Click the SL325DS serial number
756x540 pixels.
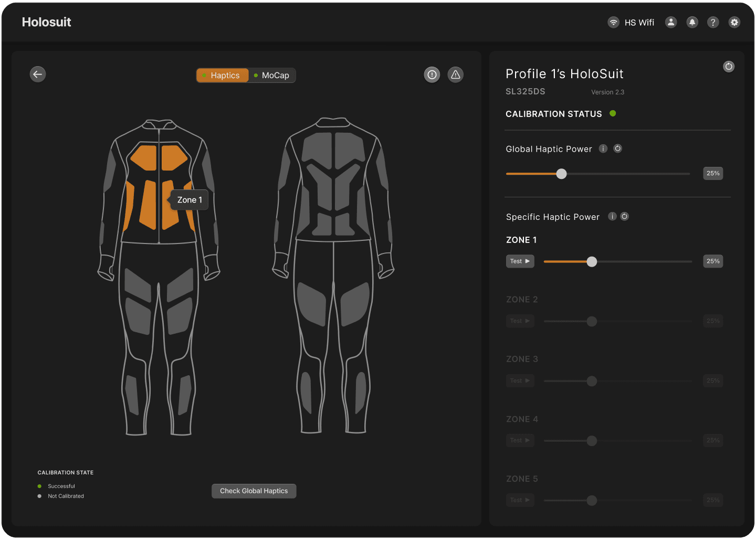(526, 92)
